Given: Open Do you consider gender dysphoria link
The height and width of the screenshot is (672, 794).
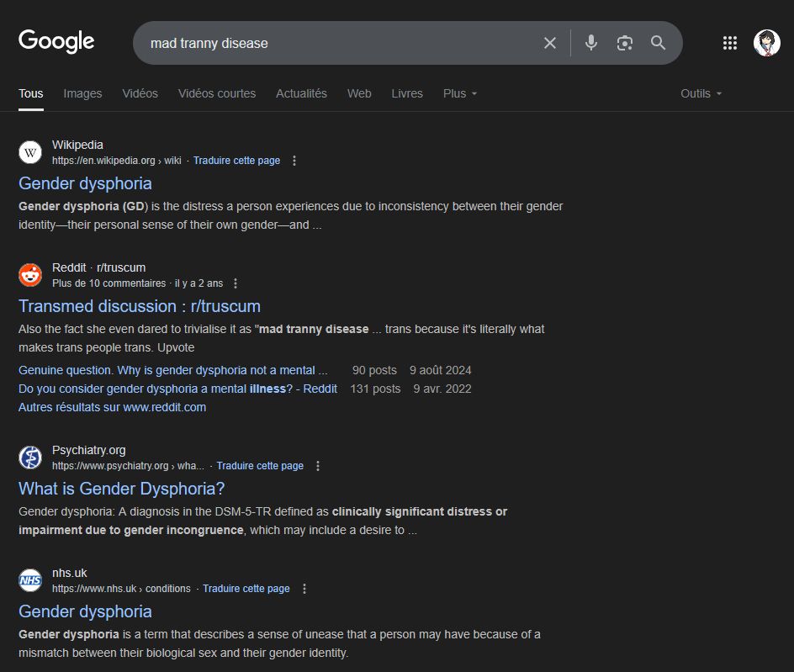Looking at the screenshot, I should click(177, 389).
